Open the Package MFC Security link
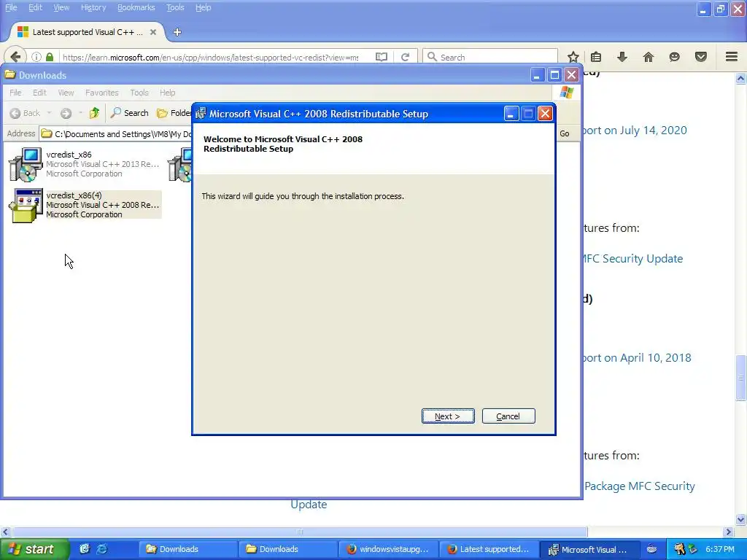747x560 pixels. pyautogui.click(x=639, y=486)
